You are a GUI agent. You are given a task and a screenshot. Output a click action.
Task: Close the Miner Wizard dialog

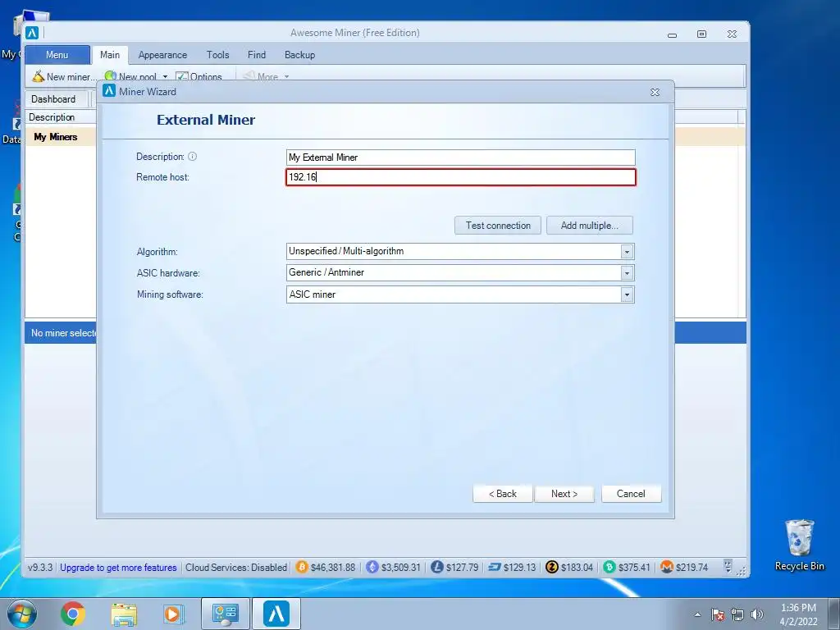click(655, 92)
